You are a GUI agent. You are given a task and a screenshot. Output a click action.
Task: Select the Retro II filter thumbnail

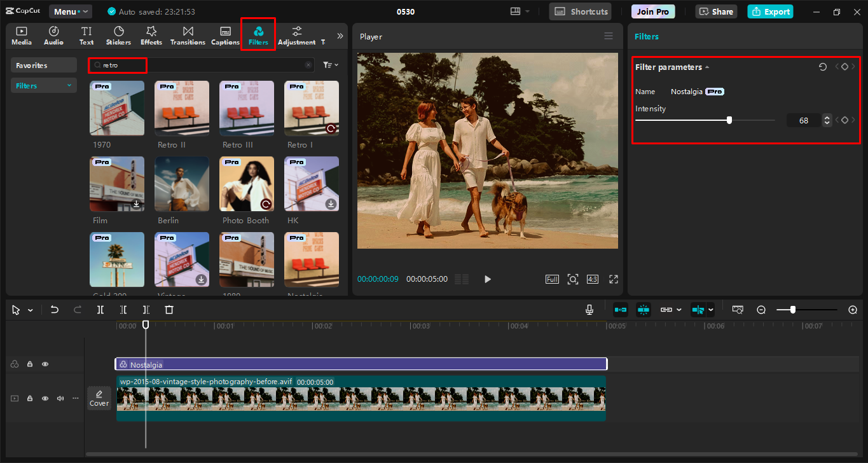coord(182,108)
